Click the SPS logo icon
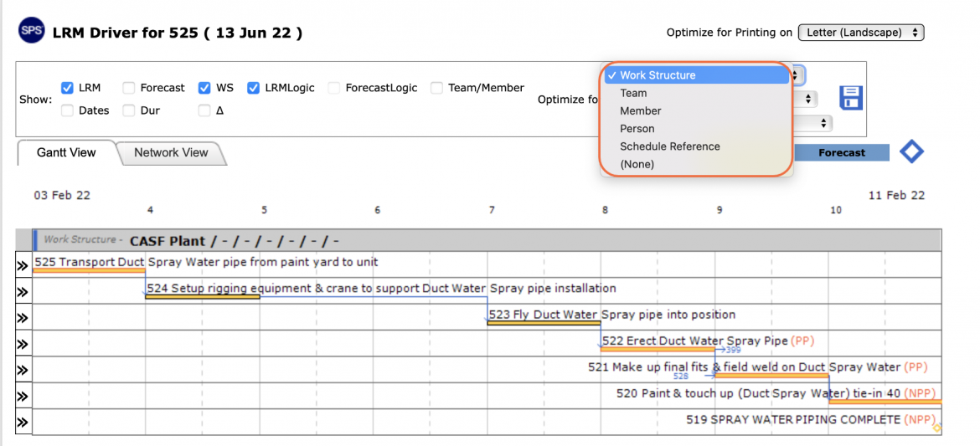The width and height of the screenshot is (980, 446). coord(31,31)
